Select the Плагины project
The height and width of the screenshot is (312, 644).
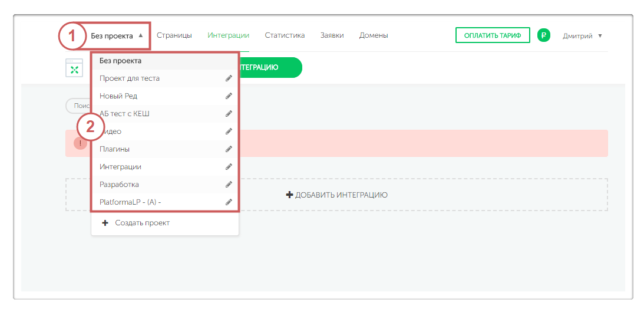pos(115,149)
